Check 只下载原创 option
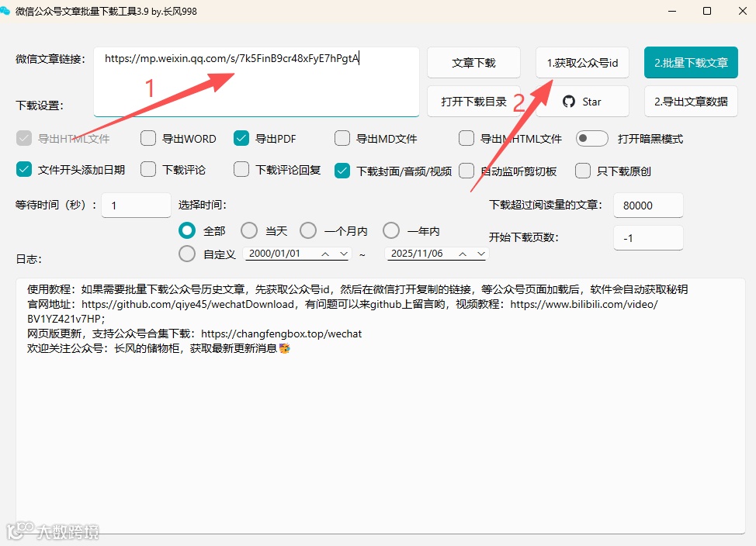 (582, 171)
